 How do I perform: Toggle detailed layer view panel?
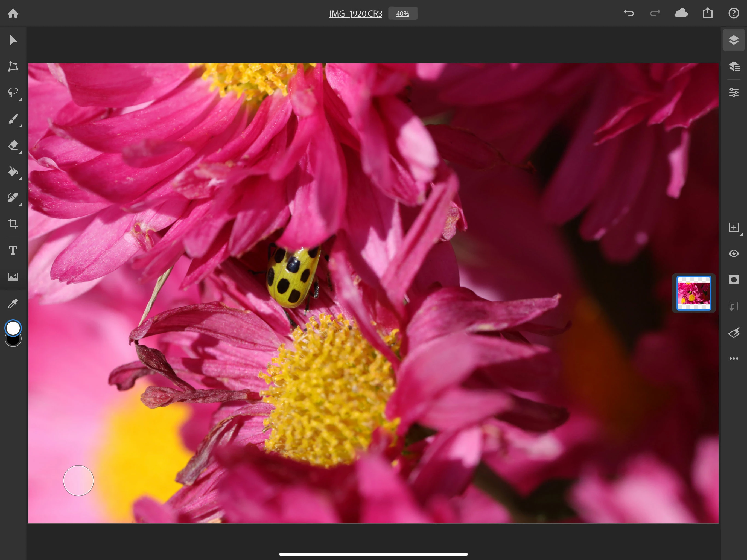click(734, 66)
